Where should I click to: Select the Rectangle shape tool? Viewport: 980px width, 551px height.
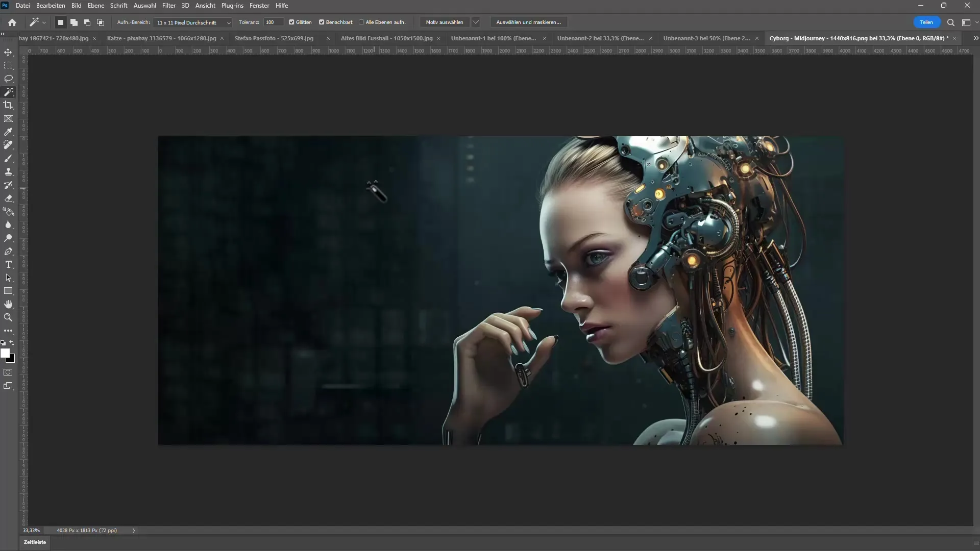pyautogui.click(x=8, y=291)
